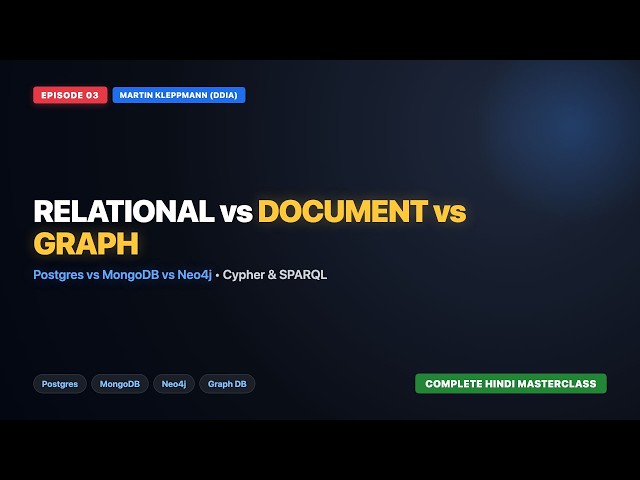Click the Cypher & SPARQL subtitle text
Screen dimensions: 640x480
click(x=275, y=275)
